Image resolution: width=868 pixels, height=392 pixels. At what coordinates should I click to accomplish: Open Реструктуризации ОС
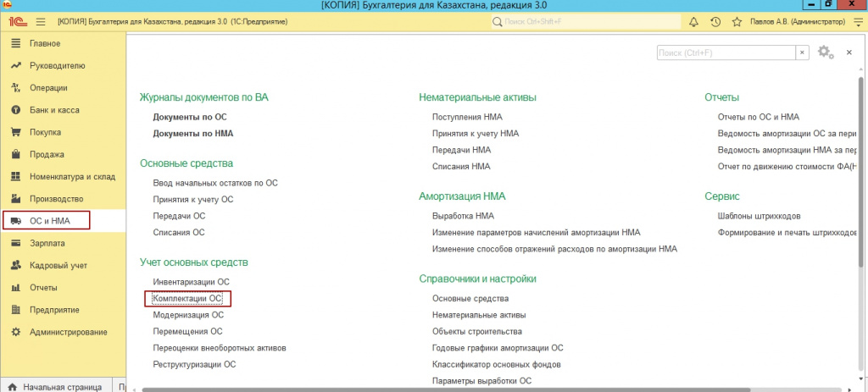(x=194, y=364)
